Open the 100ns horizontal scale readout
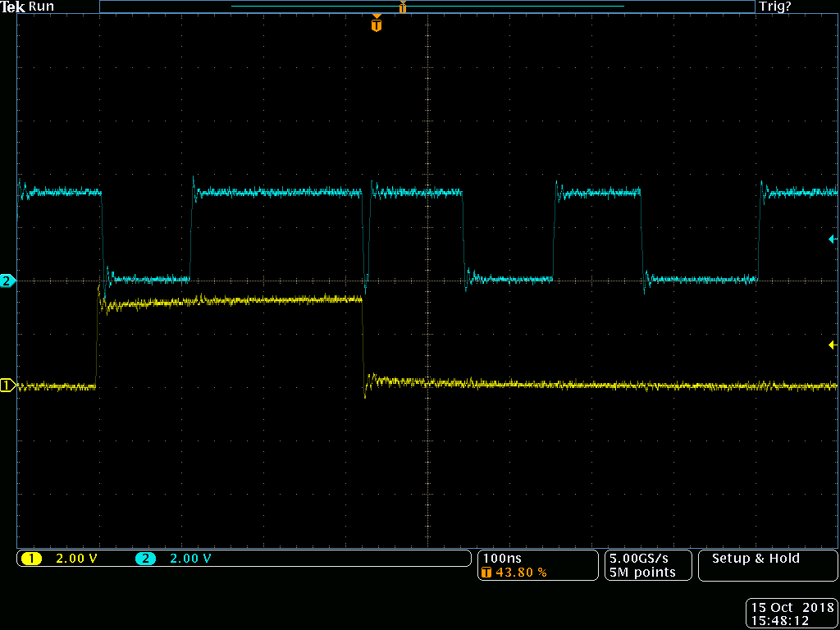 tap(502, 559)
